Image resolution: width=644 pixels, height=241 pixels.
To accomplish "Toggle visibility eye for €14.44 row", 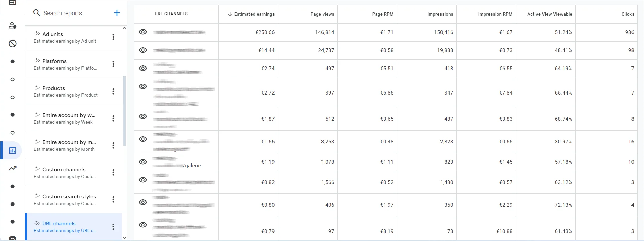I will pos(143,50).
